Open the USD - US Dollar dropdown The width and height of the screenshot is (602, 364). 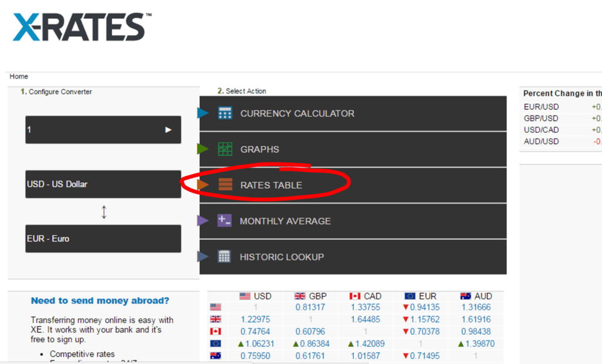tap(103, 184)
